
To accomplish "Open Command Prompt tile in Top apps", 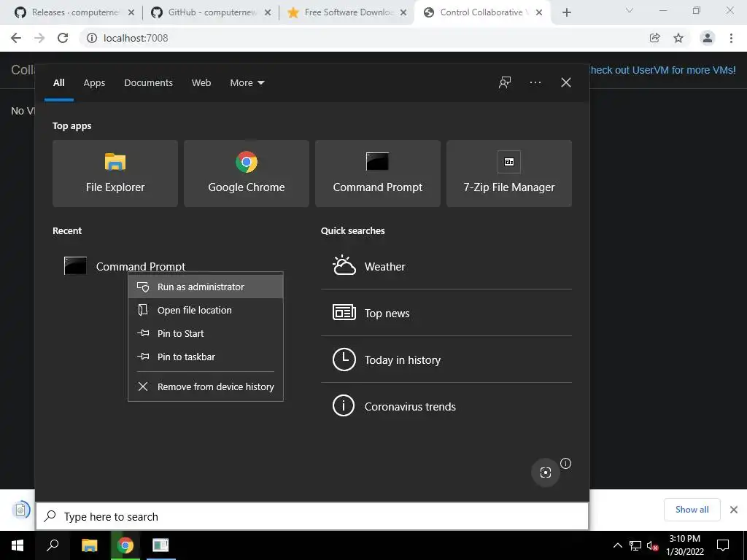I will coord(378,174).
